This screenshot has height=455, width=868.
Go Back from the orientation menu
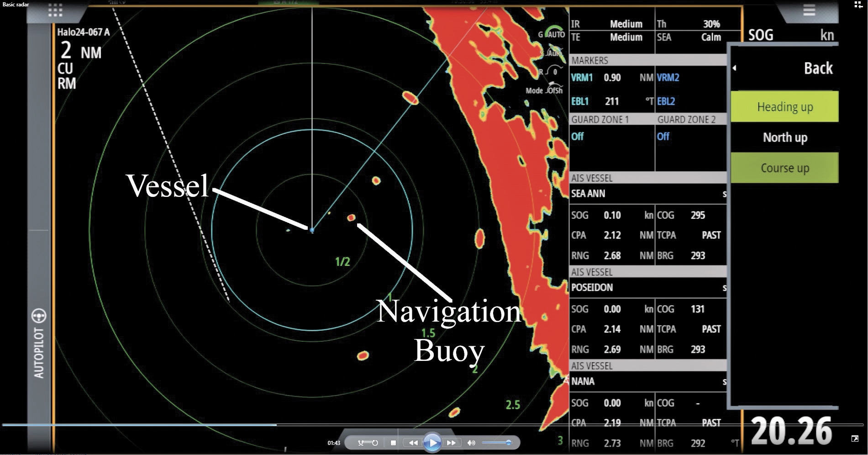(x=784, y=69)
